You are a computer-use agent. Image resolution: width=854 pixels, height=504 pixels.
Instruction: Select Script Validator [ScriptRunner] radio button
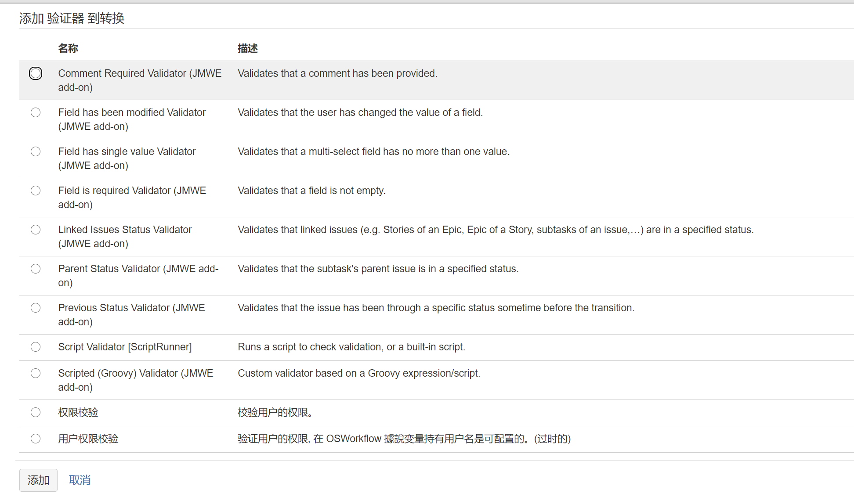click(36, 347)
